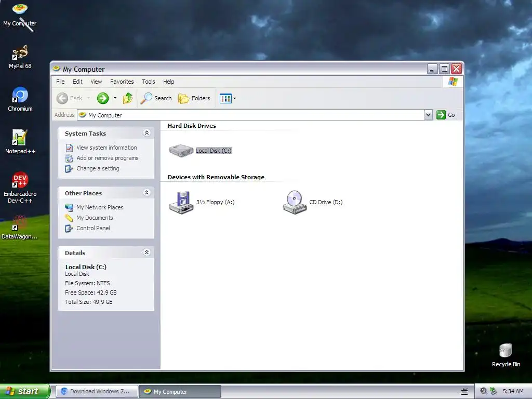The height and width of the screenshot is (399, 532).
Task: Open the Help menu
Action: (169, 82)
